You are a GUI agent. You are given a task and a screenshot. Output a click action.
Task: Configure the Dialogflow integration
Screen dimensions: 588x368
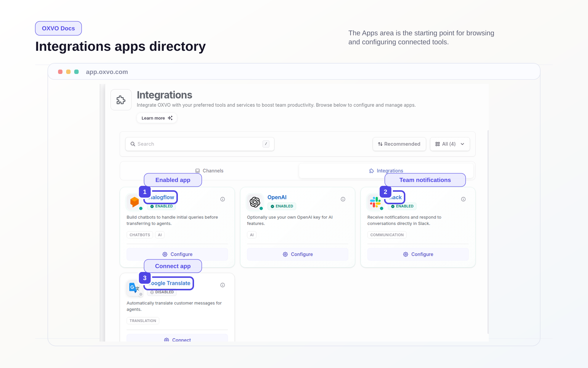coord(177,254)
